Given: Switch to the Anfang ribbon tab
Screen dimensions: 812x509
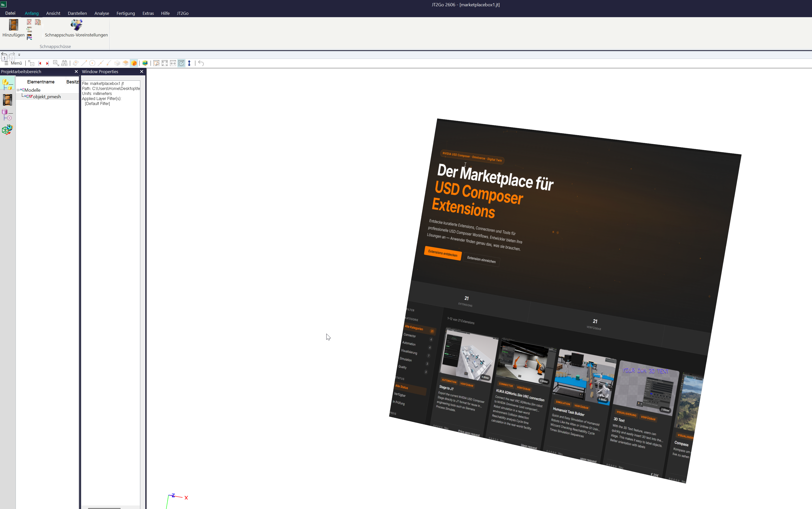Looking at the screenshot, I should pyautogui.click(x=32, y=14).
